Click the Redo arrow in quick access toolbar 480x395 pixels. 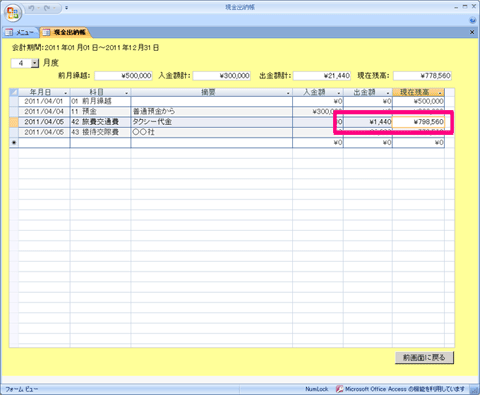(46, 8)
